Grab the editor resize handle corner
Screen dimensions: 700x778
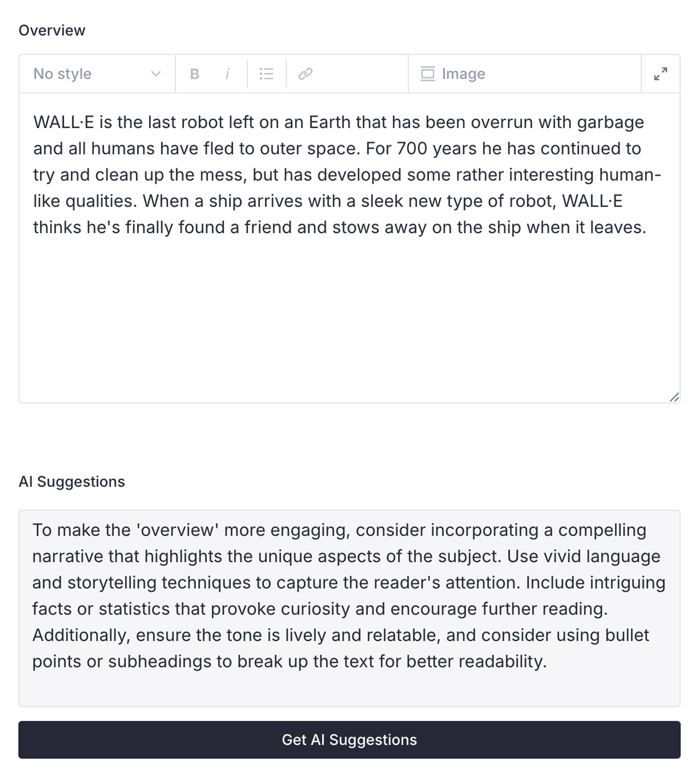pyautogui.click(x=674, y=397)
